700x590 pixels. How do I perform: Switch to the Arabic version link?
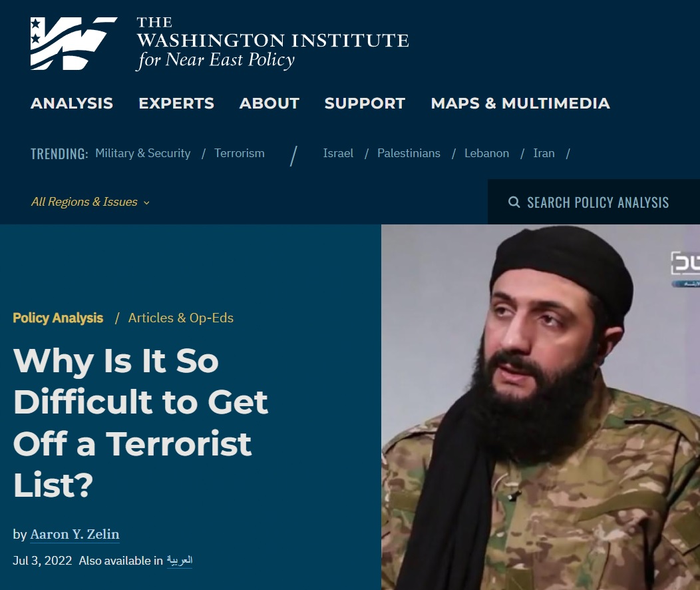coord(180,561)
